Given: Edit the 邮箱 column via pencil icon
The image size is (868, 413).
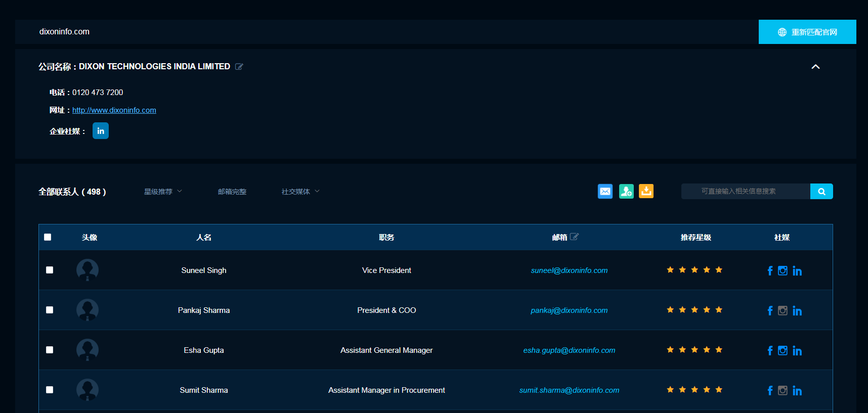Looking at the screenshot, I should (x=574, y=237).
